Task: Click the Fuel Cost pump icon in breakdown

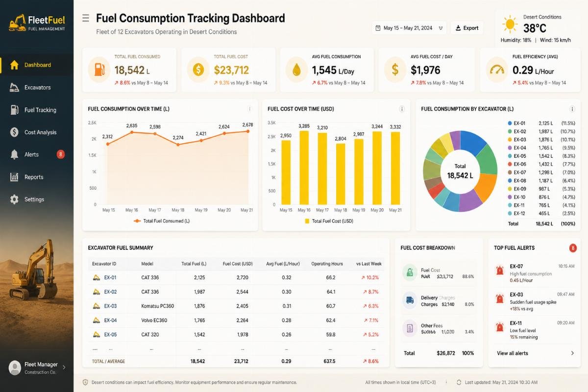Action: click(x=410, y=272)
